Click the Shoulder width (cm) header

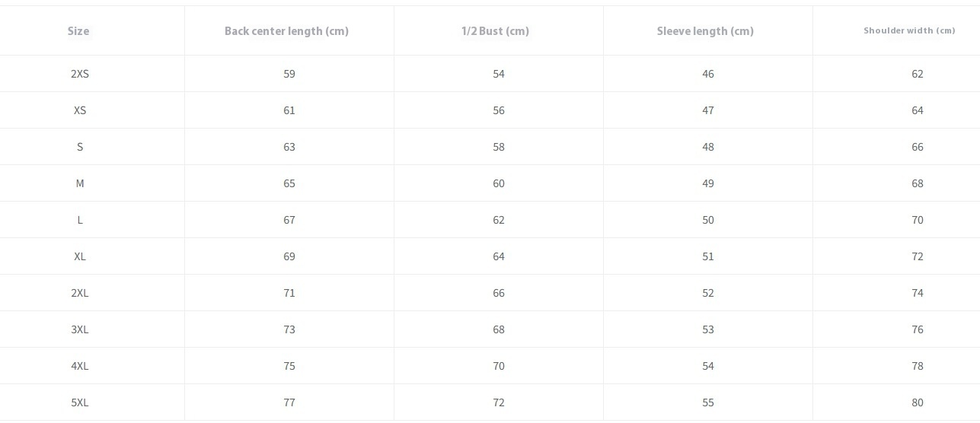pos(909,31)
